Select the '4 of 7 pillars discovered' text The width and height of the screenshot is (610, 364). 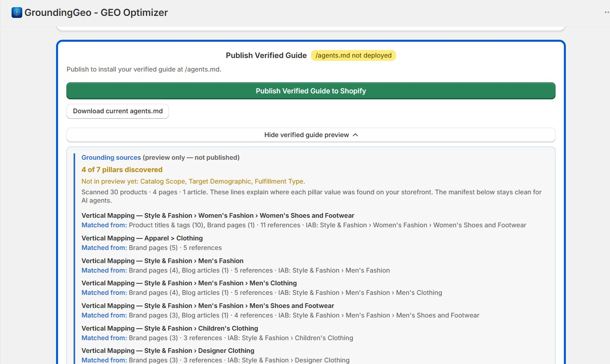[x=122, y=170]
